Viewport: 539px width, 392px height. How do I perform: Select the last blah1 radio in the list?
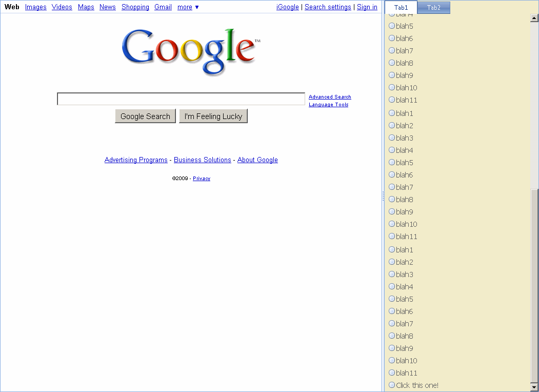pos(391,249)
